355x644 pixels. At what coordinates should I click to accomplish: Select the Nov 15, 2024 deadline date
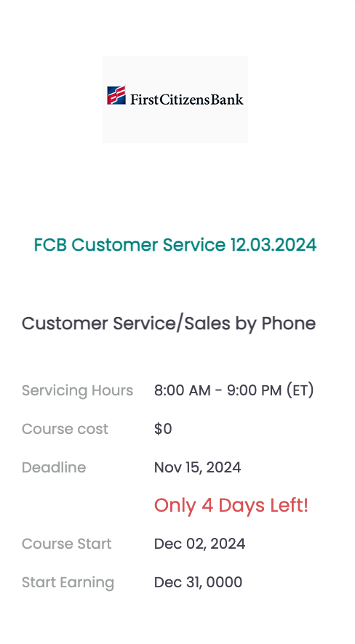click(x=198, y=467)
